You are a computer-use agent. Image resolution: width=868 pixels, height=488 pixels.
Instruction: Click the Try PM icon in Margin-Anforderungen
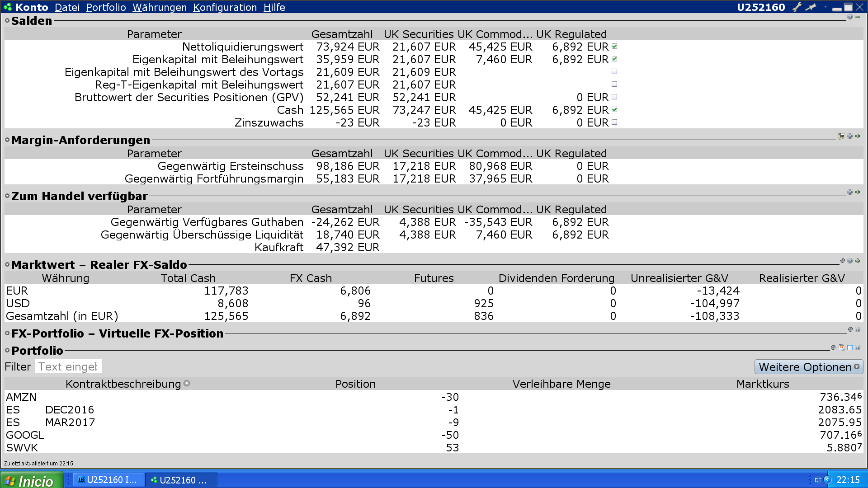841,136
